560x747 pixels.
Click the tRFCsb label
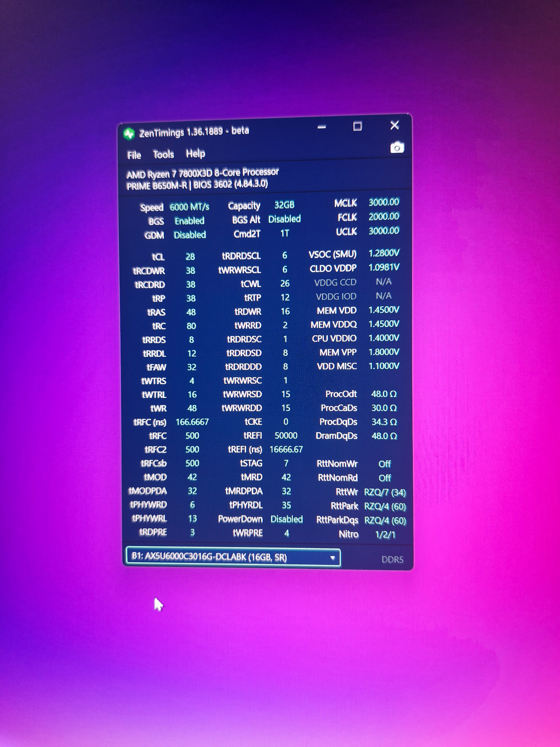tap(153, 463)
